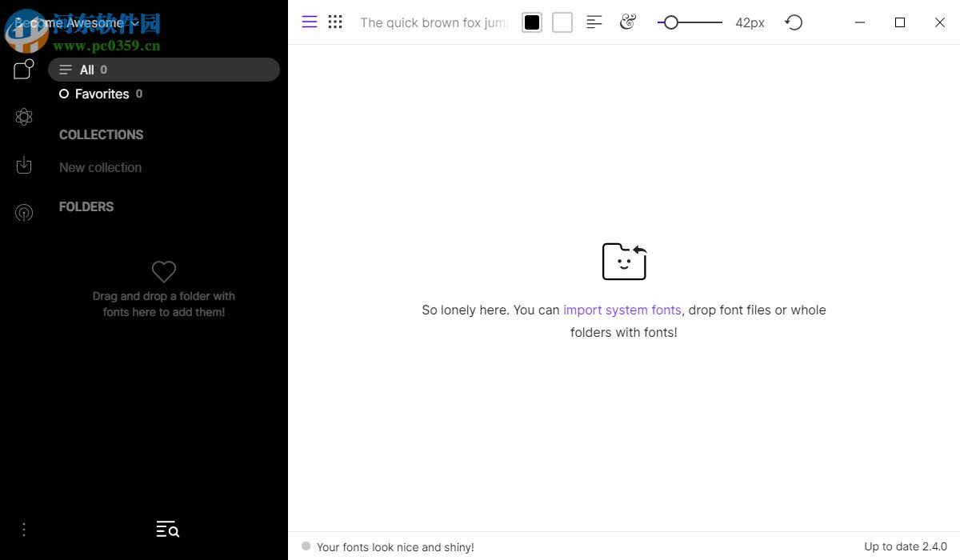Click the gray status indicator dot
Screen dimensions: 960x560
coord(306,546)
